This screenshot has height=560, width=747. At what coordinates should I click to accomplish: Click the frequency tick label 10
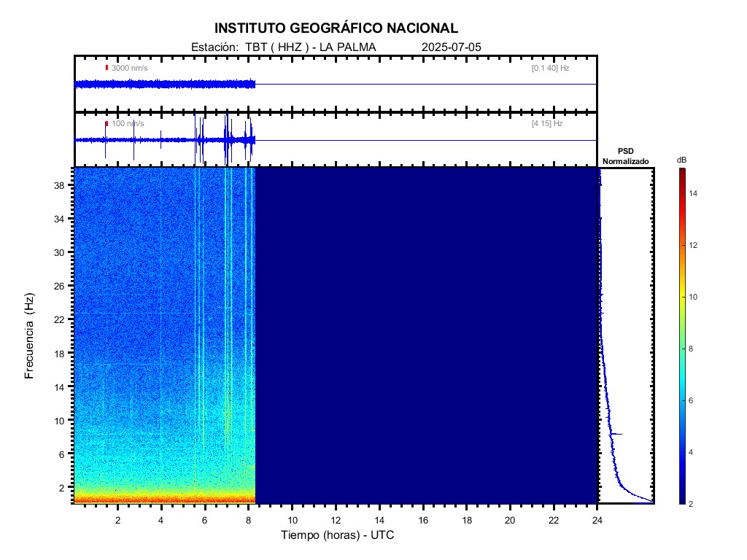click(x=59, y=421)
